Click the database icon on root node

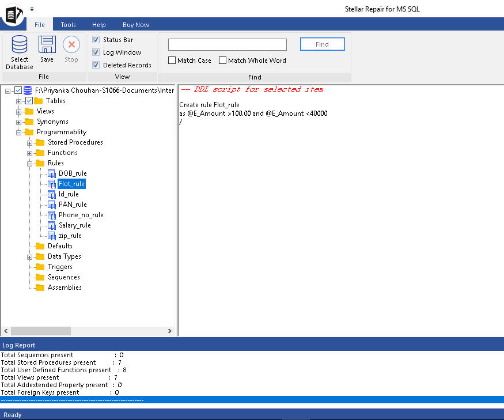pos(28,90)
